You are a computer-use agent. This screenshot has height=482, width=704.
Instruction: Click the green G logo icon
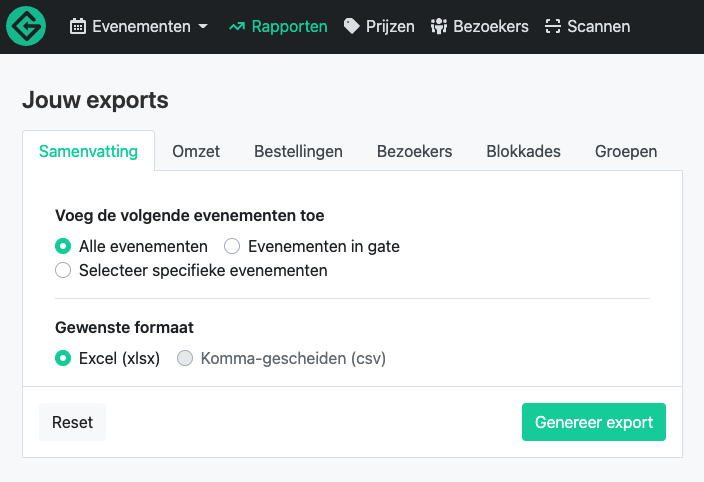point(26,26)
